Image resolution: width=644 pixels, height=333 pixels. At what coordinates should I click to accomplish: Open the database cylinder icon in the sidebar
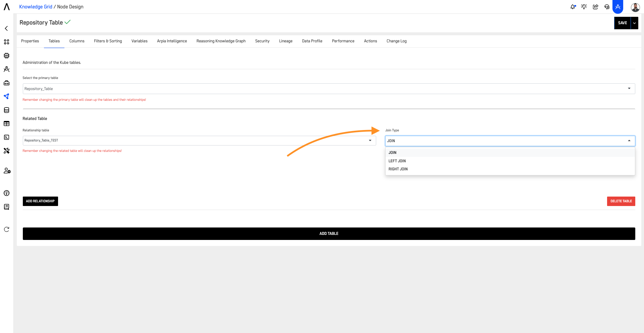pyautogui.click(x=6, y=110)
